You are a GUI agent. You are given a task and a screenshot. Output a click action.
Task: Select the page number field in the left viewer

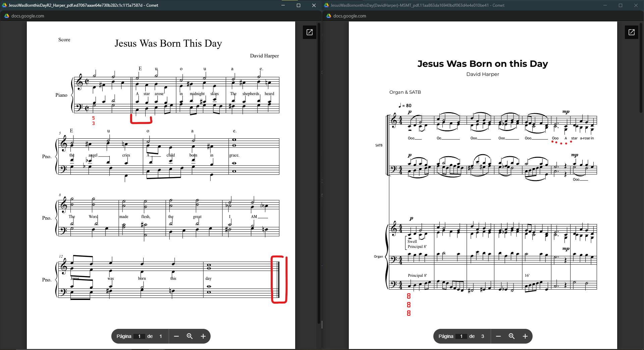tap(139, 336)
